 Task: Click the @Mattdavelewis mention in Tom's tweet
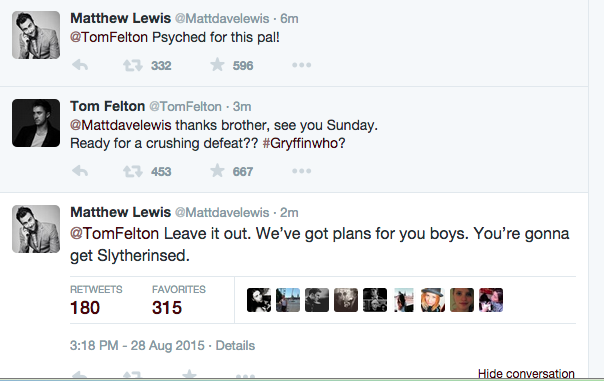[121, 125]
